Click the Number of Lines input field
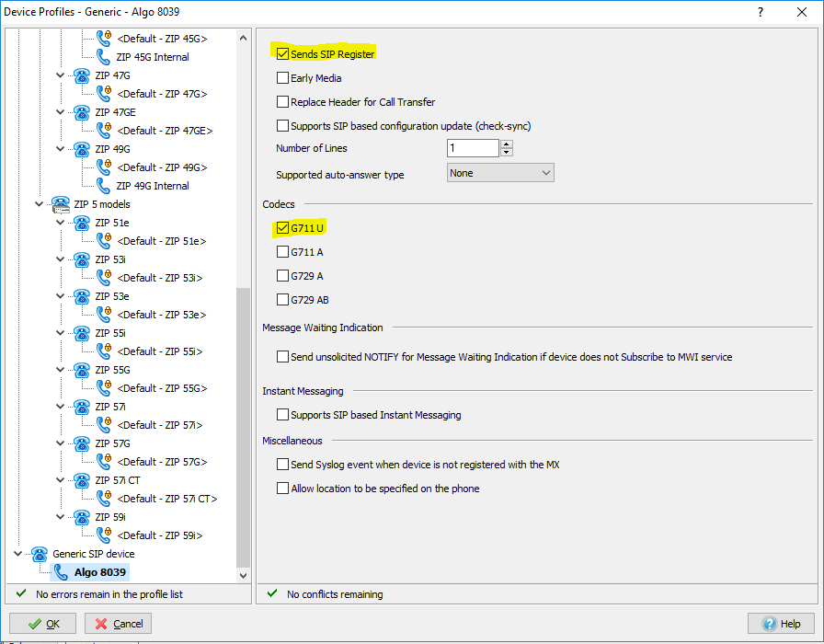This screenshot has height=644, width=824. [x=473, y=148]
